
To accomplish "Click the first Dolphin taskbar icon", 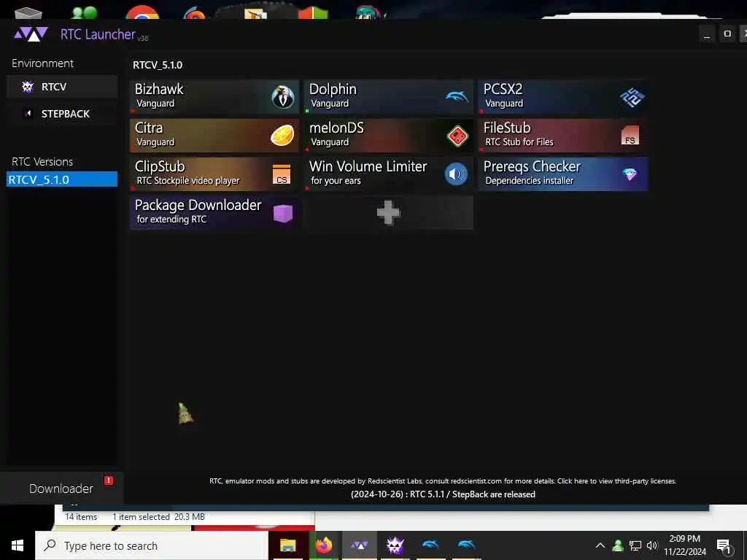I will click(x=430, y=545).
